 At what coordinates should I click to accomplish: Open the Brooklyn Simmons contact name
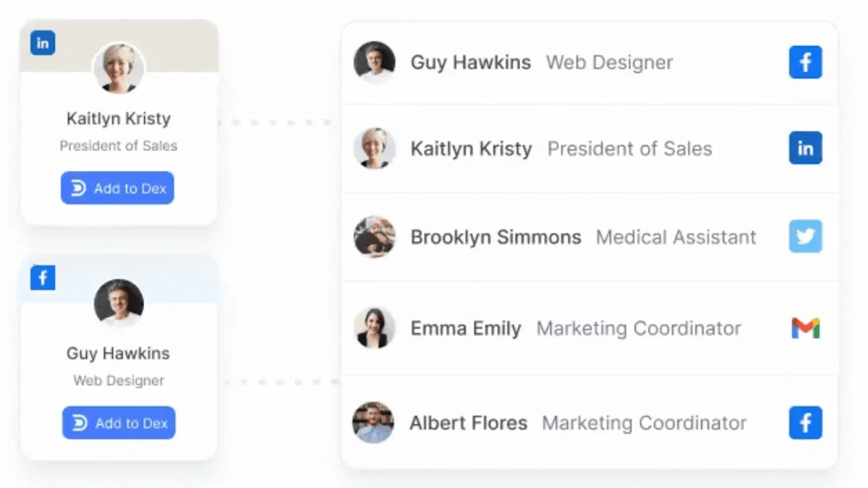coord(495,237)
